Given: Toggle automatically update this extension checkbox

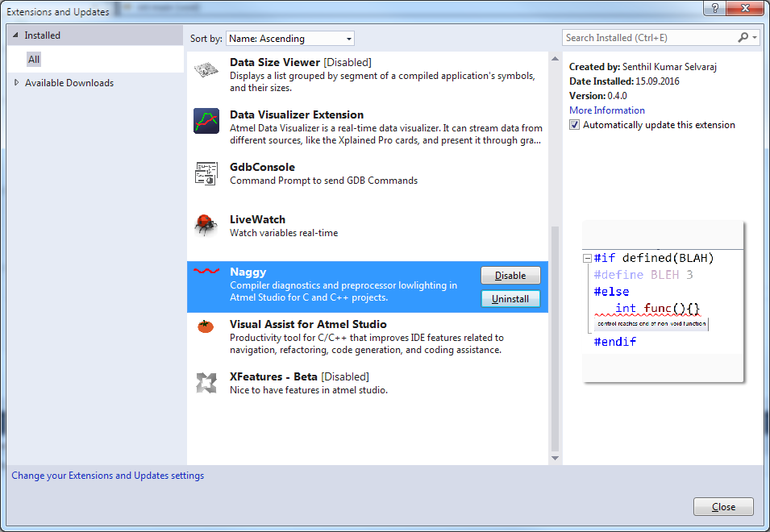Looking at the screenshot, I should tap(574, 125).
